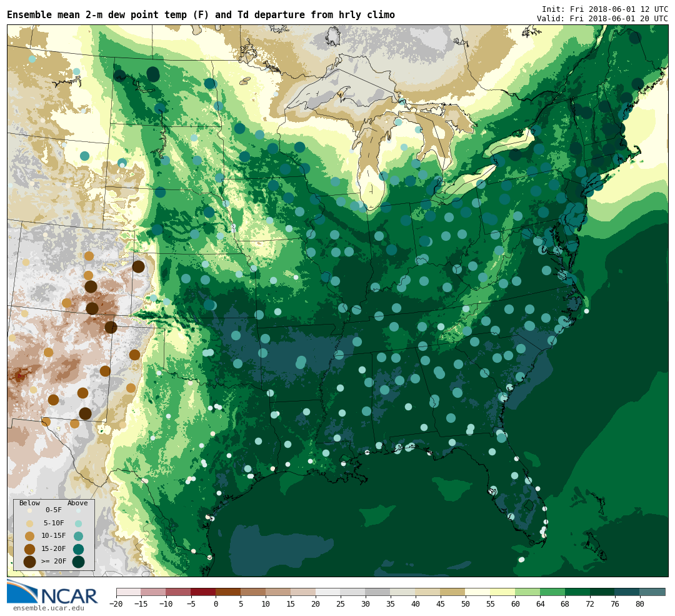Click the darkest brown '>= 20F' below-normal legend circle

(29, 562)
